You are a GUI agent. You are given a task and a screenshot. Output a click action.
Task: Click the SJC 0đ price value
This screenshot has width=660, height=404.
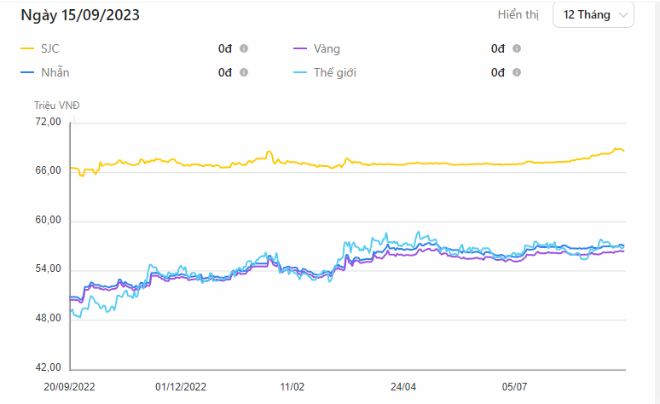225,48
